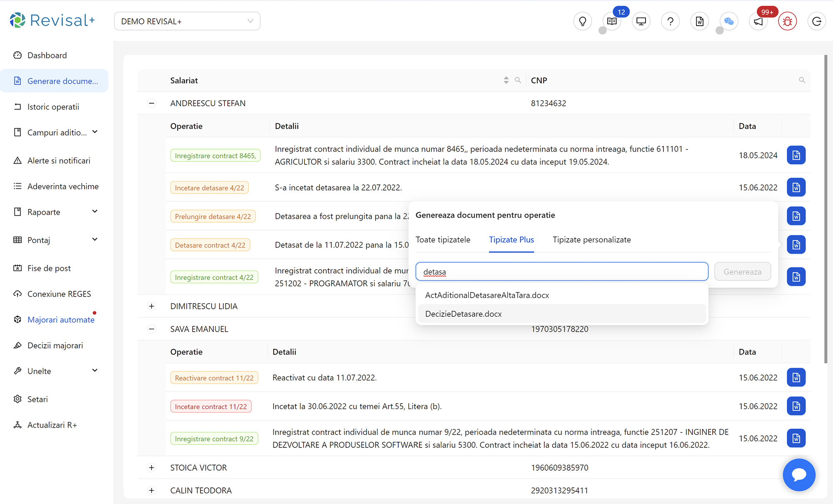The width and height of the screenshot is (833, 504).
Task: Click the Genereaza button
Action: [x=742, y=272]
